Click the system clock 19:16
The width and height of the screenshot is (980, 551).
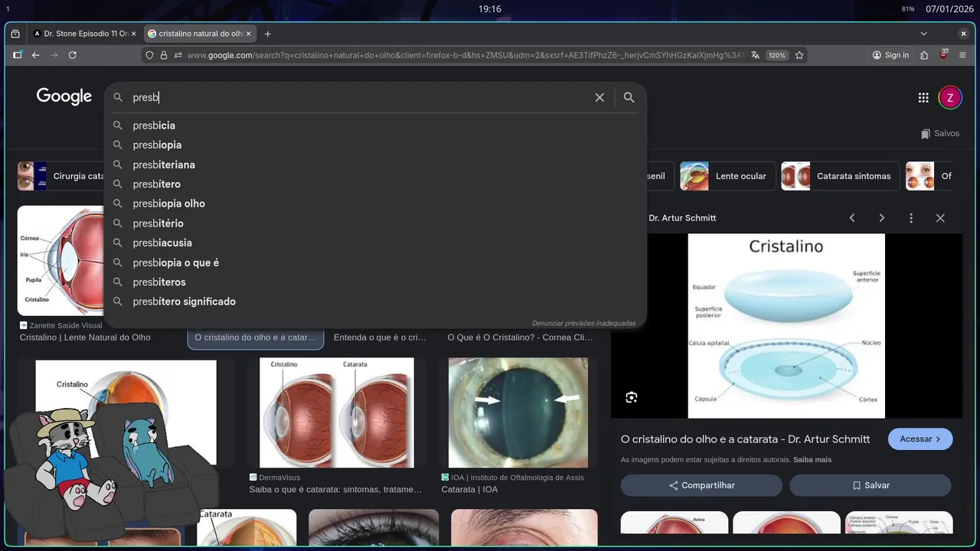(490, 9)
